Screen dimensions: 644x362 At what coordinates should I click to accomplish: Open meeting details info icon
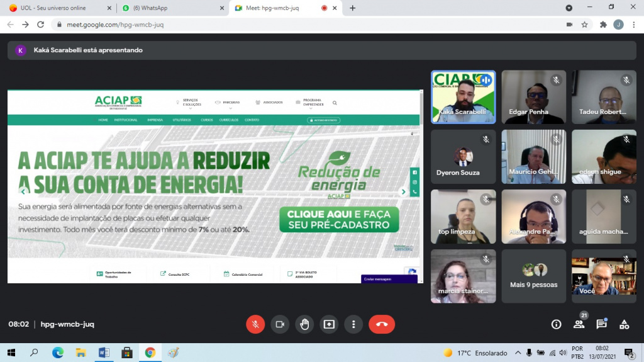pos(556,325)
